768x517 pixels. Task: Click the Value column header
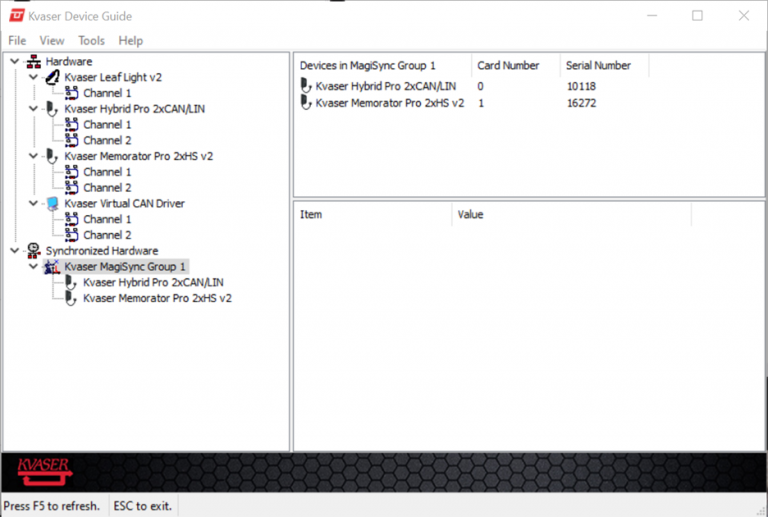470,214
